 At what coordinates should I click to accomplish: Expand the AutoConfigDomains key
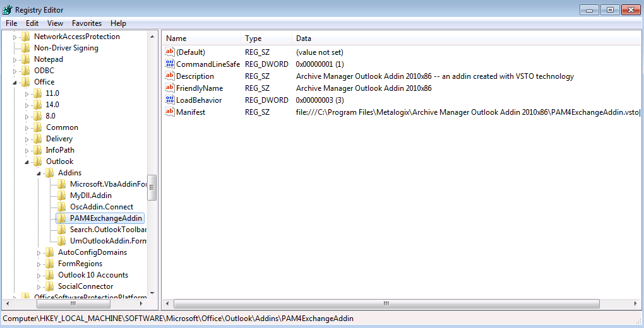39,253
